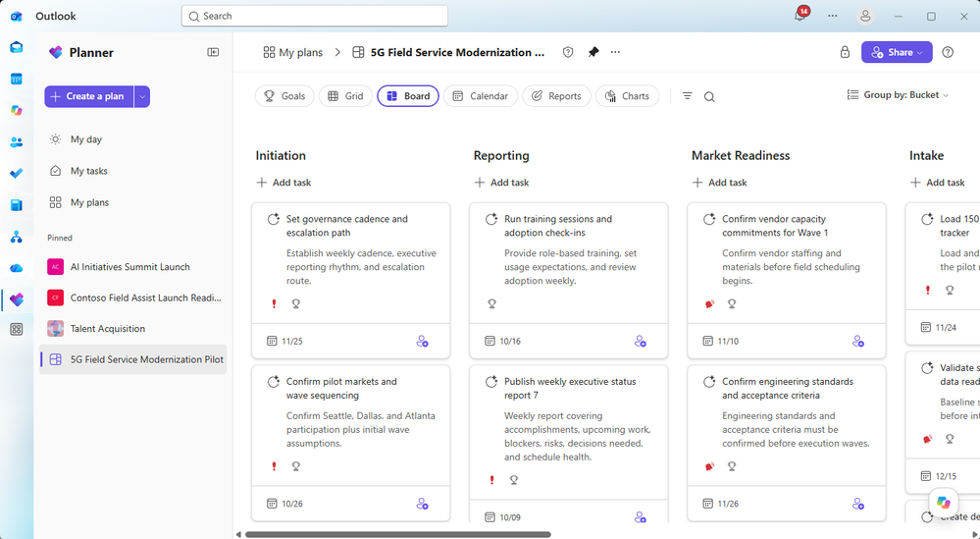
Task: Click the Reporting bucket title
Action: 501,156
